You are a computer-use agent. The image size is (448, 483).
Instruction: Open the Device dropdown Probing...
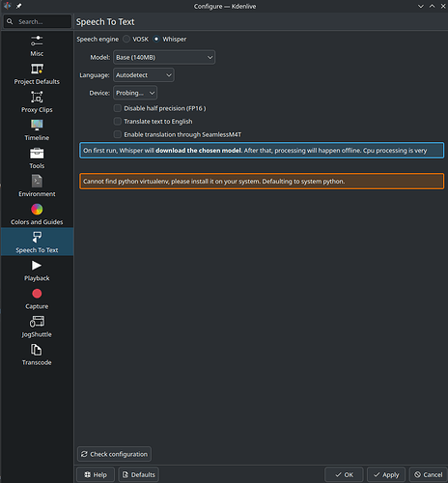(x=135, y=93)
